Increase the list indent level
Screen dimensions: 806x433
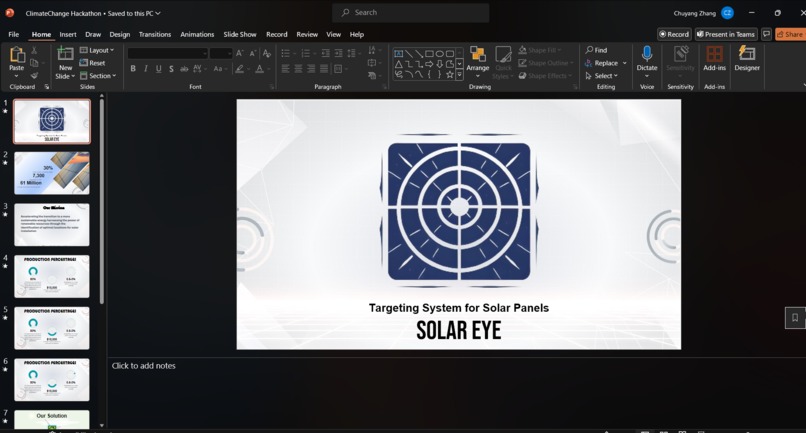coord(338,53)
